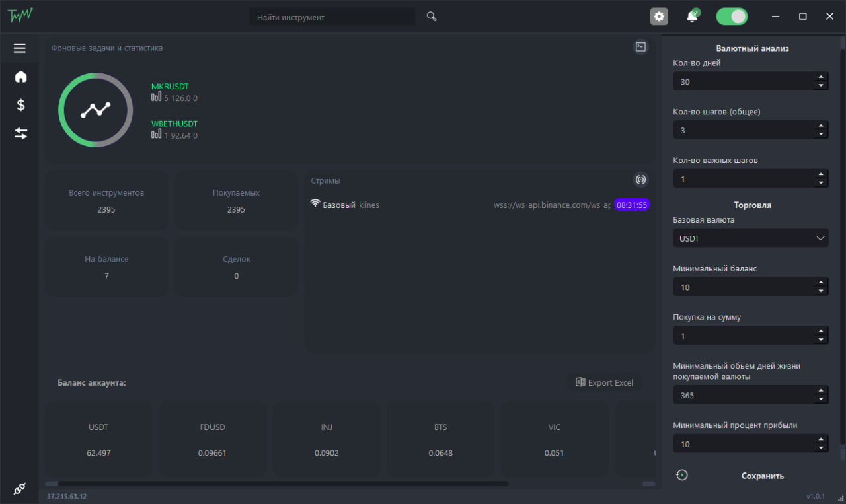Decrease minimum days of life value 365
This screenshot has height=504, width=846.
click(821, 399)
